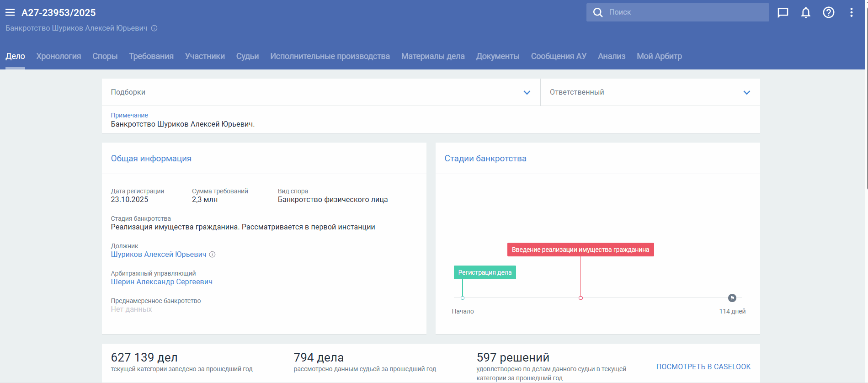Viewport: 868px width, 383px height.
Task: Open debtor link Шуриков Алексей Юрьевич
Action: 158,255
